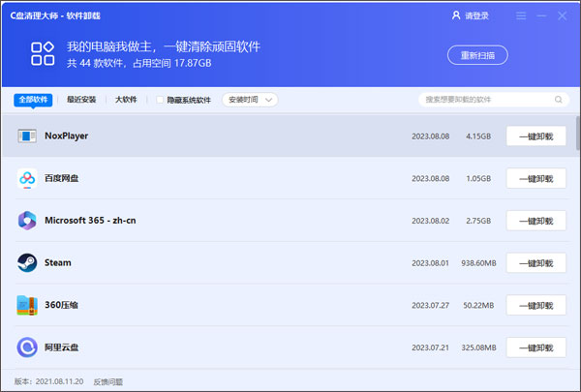Open the 安装时间 sort dropdown
This screenshot has height=392, width=581.
(x=250, y=100)
